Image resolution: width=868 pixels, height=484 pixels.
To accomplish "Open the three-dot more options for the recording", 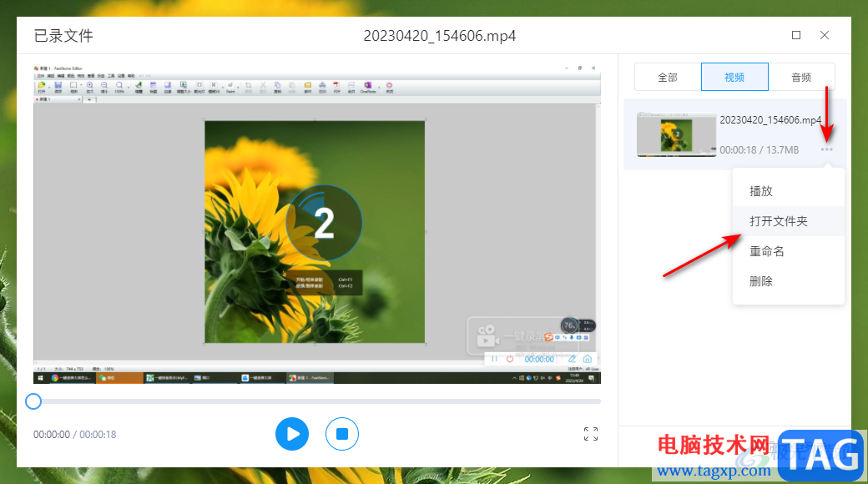I will click(826, 149).
